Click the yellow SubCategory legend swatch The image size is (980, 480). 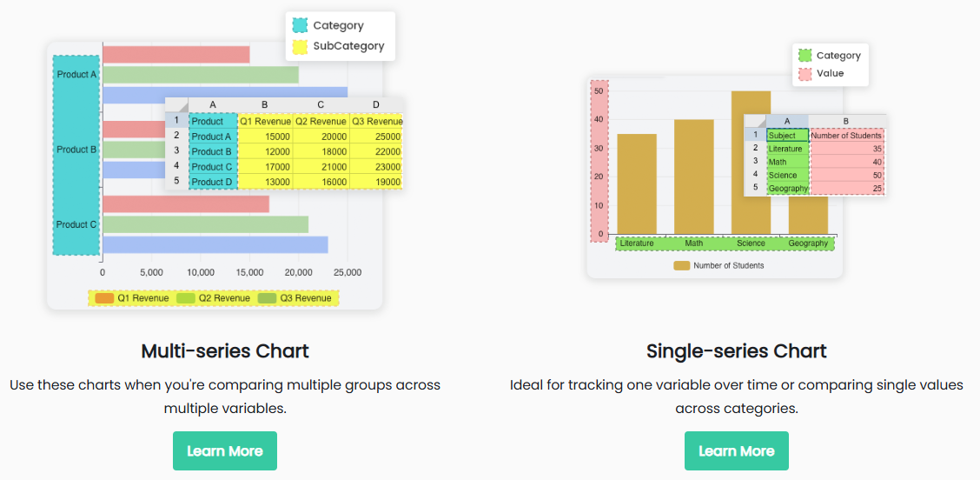pyautogui.click(x=300, y=46)
